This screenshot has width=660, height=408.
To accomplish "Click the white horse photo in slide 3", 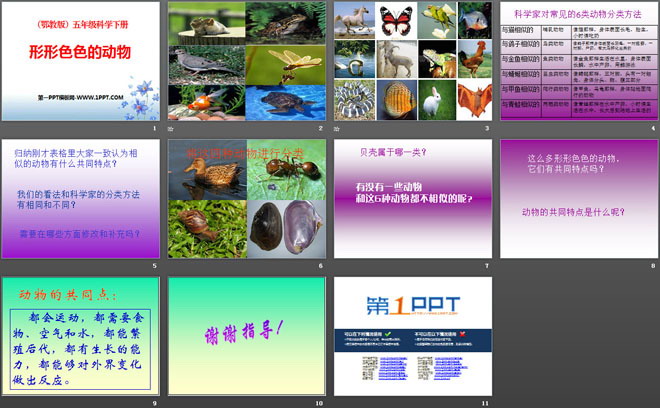I will tap(352, 19).
